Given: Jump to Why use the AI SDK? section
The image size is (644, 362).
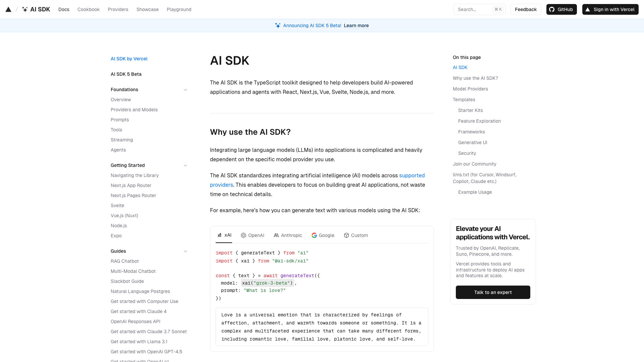Looking at the screenshot, I should 475,78.
